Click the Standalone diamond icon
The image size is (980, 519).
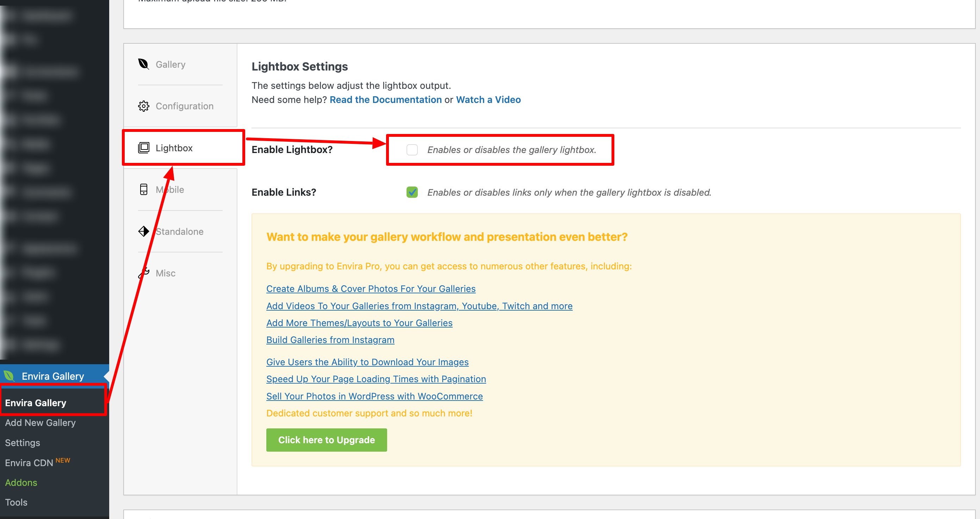tap(143, 231)
